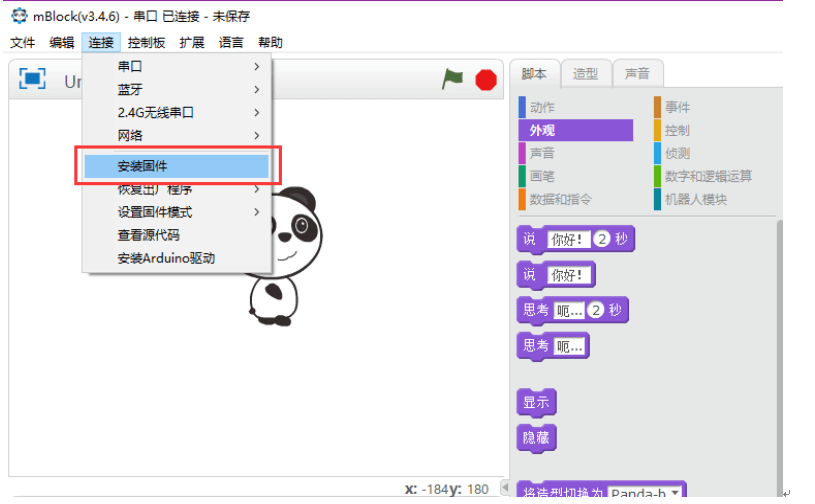Click the panda sprite on stage
This screenshot has height=504, width=815.
click(285, 256)
